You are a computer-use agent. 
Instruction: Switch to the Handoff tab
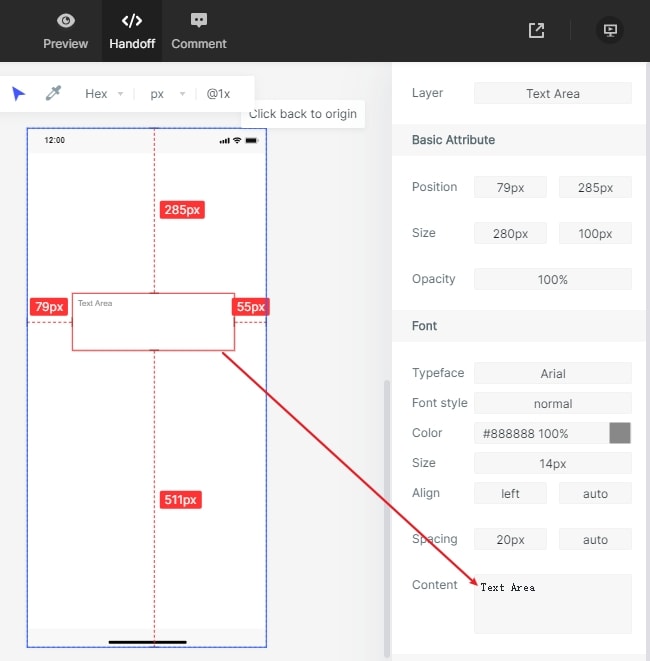click(132, 31)
